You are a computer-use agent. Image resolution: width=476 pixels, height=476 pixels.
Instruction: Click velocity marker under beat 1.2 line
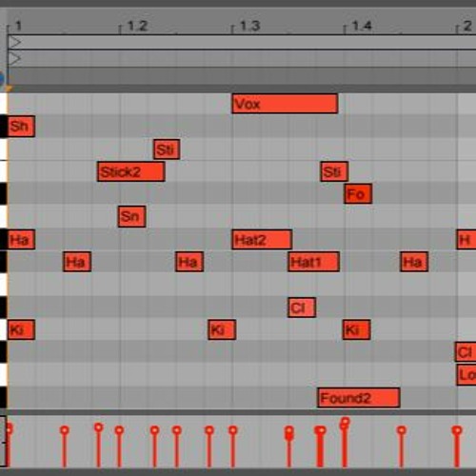(x=119, y=430)
